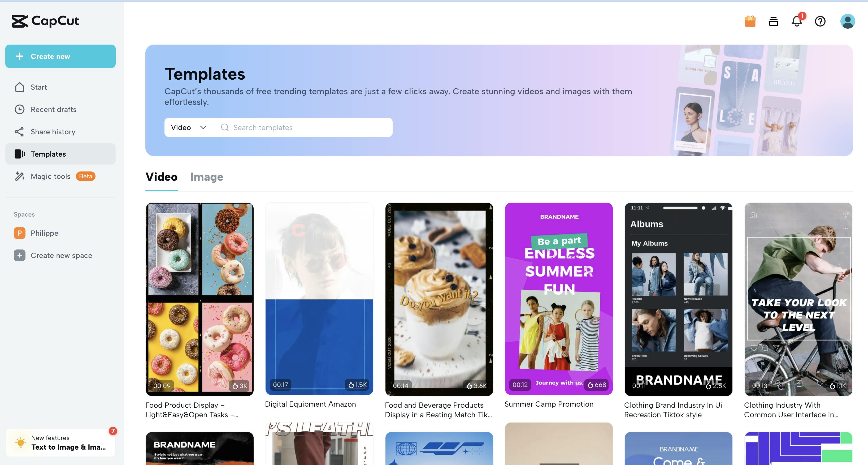Expand the Video type dropdown
The image size is (868, 465).
(x=189, y=127)
